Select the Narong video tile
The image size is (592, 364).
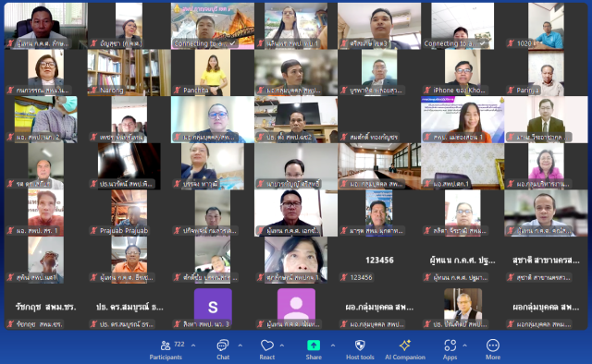click(129, 72)
